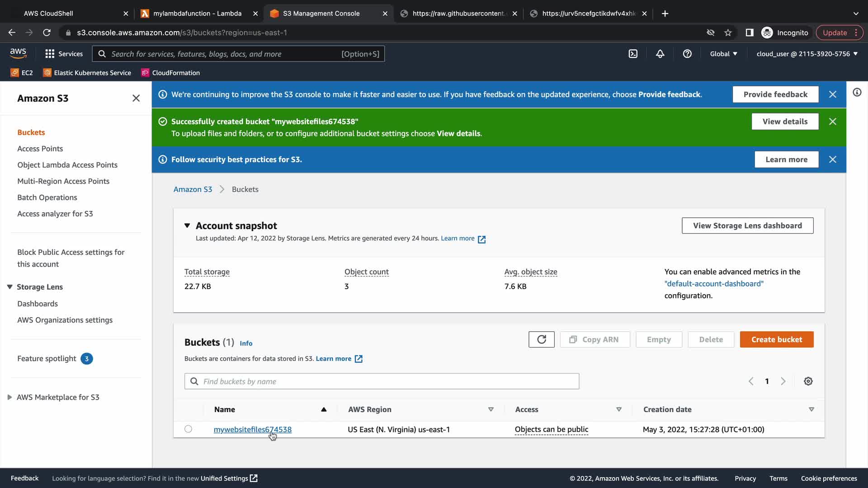Open the bucket table preferences gear
The width and height of the screenshot is (868, 488).
point(808,381)
